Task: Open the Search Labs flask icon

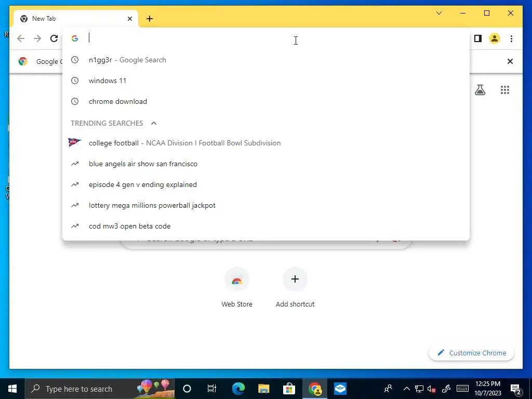Action: (x=480, y=90)
